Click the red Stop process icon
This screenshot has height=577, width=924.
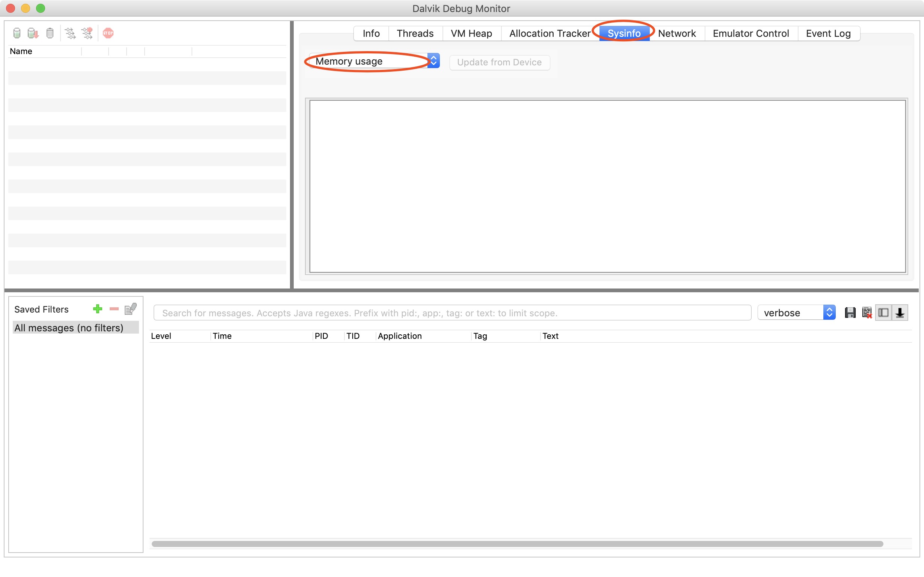(108, 33)
